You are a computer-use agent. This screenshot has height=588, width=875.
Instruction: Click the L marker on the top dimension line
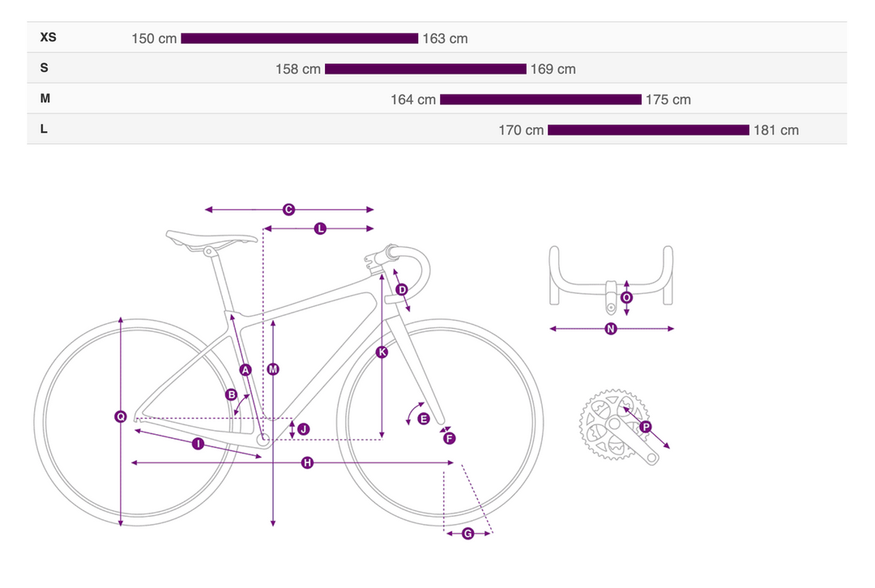point(320,229)
